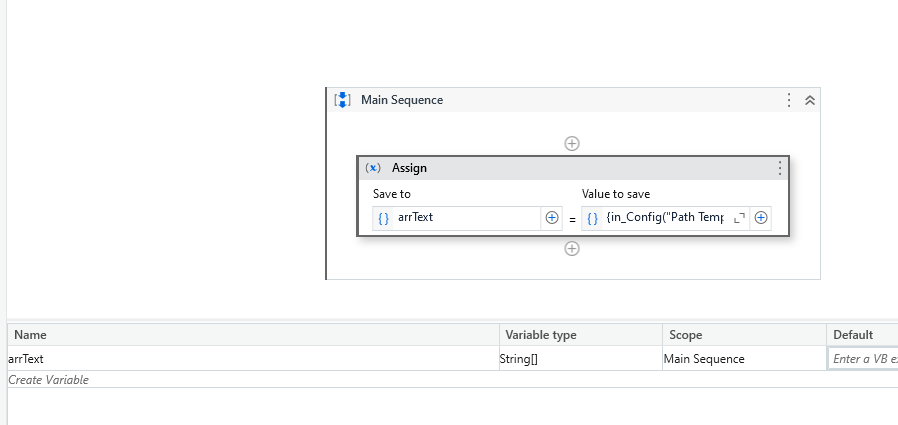Viewport: 898px width, 425px height.
Task: Click the Assign activity icon
Action: pos(373,168)
